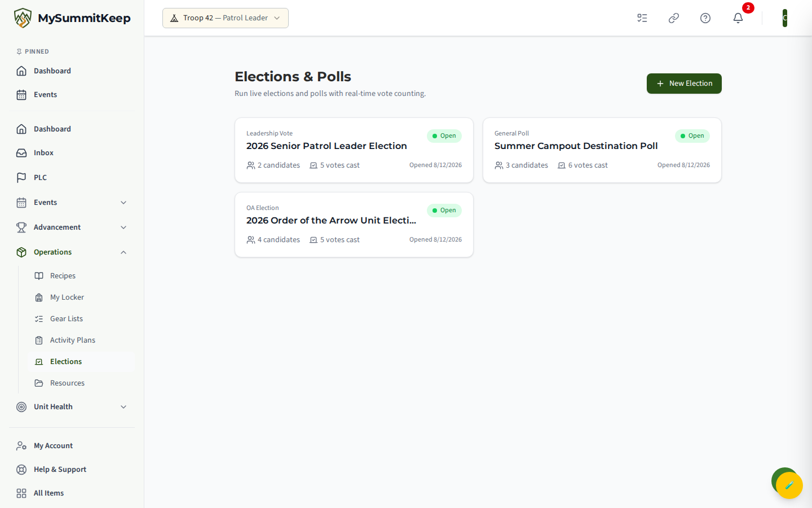Click '4 candidates' text
The image size is (812, 508).
279,240
